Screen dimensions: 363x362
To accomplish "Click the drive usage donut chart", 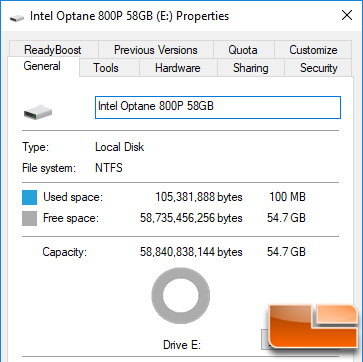I will coord(181,296).
